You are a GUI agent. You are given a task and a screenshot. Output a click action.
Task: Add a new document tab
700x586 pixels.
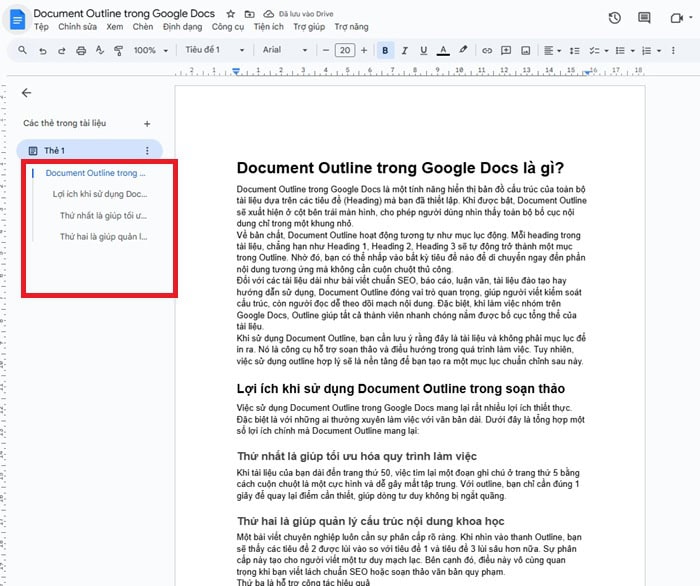click(x=147, y=124)
